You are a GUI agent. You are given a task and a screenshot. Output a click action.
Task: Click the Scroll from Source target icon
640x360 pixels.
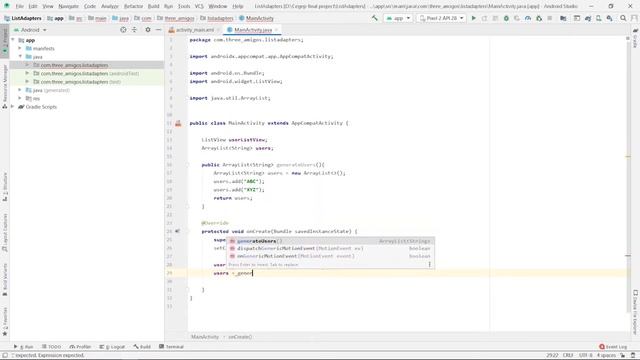(x=123, y=30)
